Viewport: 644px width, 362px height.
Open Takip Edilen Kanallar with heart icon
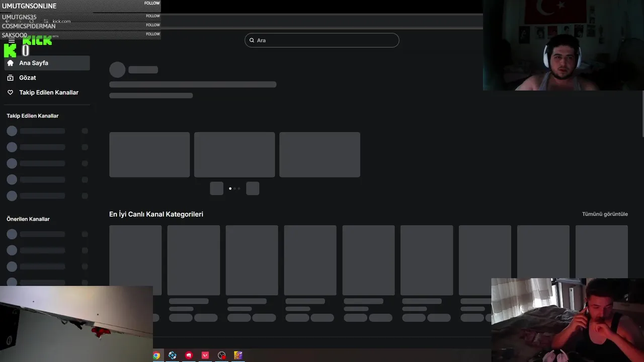[x=47, y=93]
